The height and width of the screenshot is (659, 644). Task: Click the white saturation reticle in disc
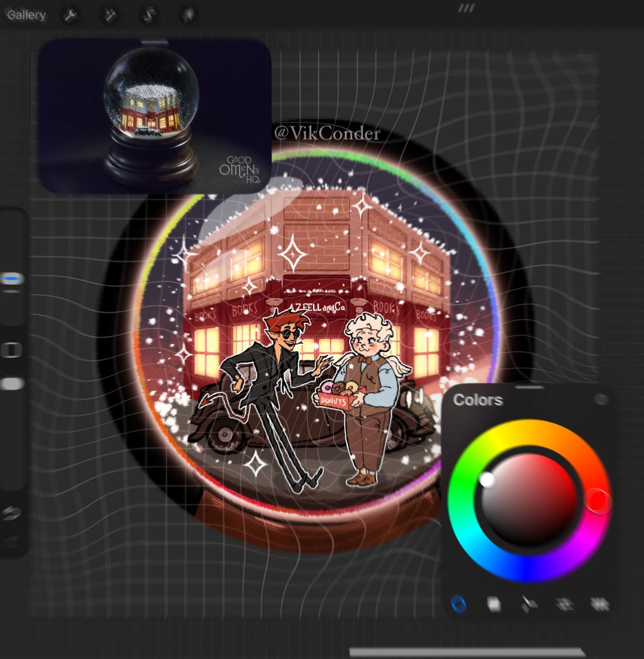(486, 480)
